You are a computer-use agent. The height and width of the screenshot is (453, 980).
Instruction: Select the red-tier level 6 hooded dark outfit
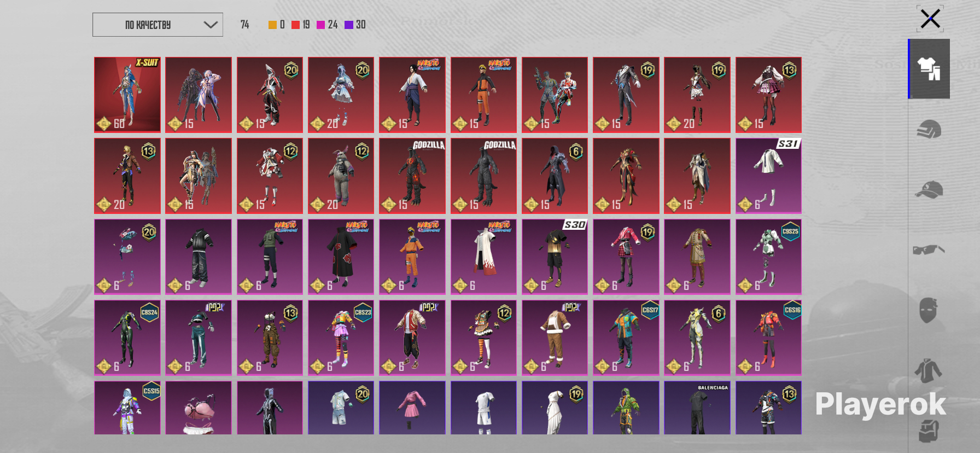[555, 176]
